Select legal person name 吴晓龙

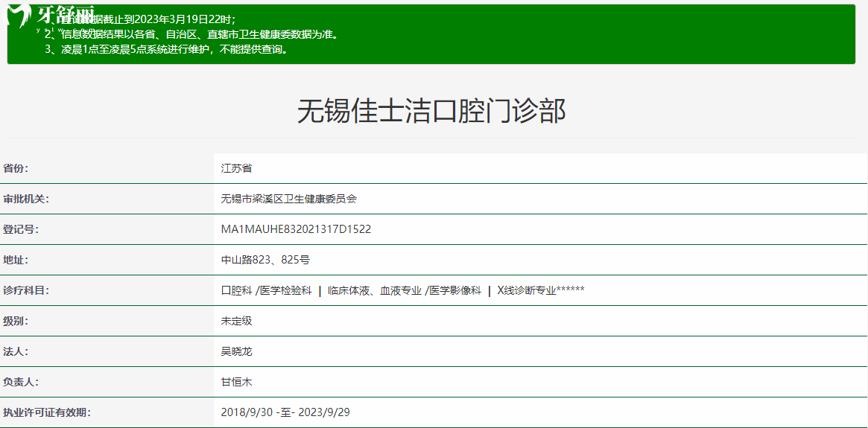[x=236, y=351]
